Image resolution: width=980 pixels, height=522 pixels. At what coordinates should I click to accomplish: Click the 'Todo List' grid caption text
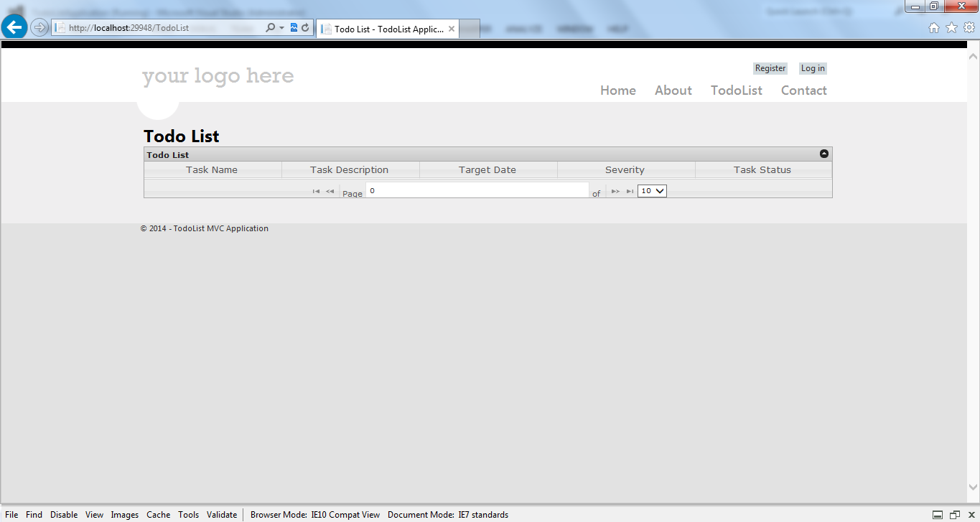coord(168,155)
